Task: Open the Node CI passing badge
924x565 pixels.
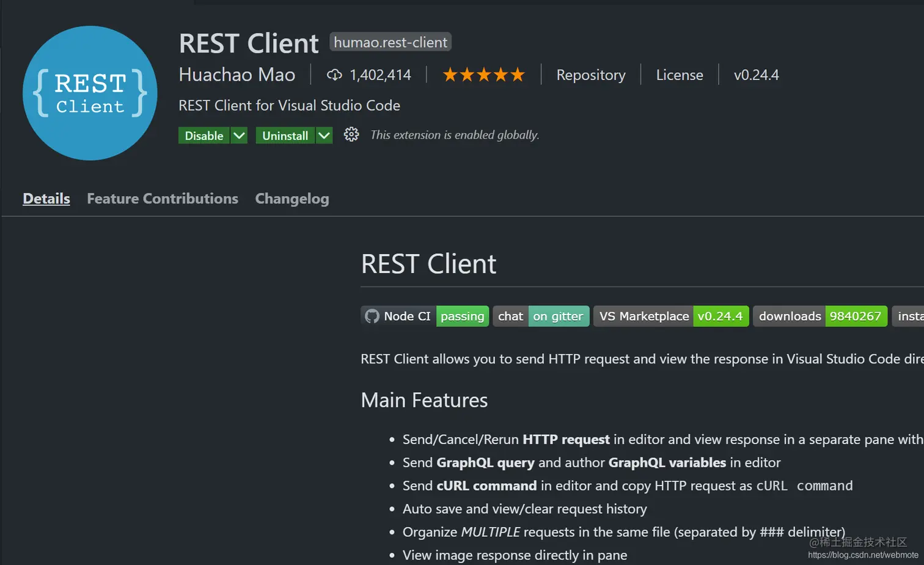Action: 425,316
